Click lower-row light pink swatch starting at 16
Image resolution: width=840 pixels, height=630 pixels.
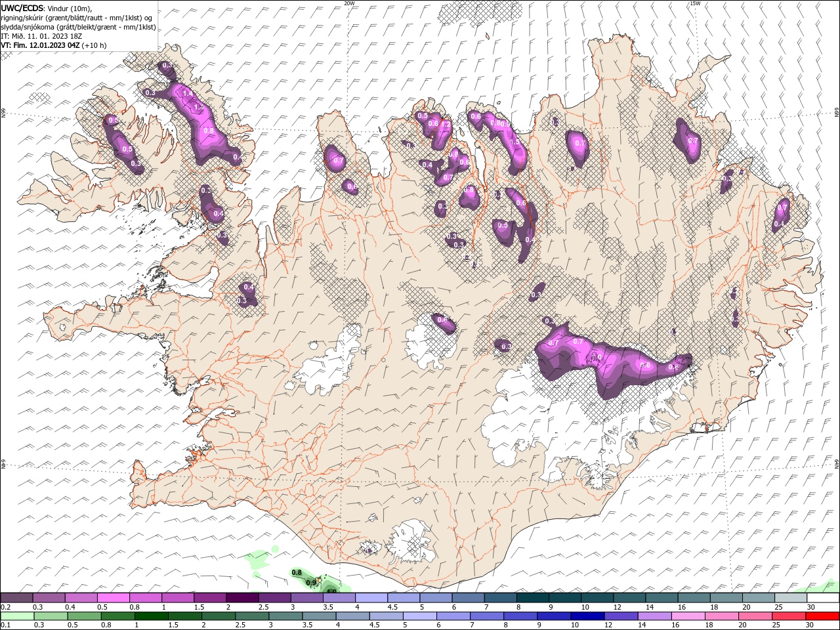pyautogui.click(x=688, y=616)
